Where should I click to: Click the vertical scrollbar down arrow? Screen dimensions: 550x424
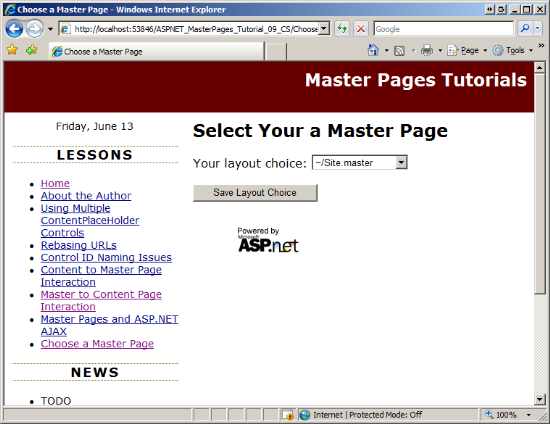tap(539, 399)
